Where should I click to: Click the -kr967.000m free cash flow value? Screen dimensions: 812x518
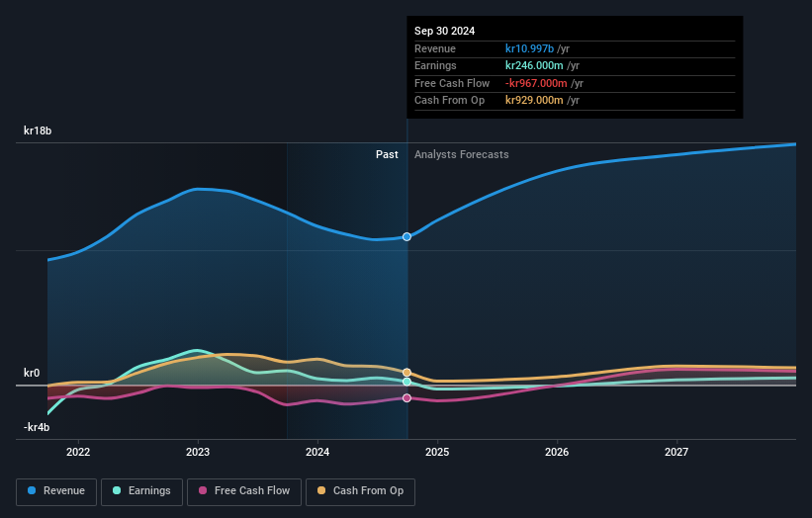536,83
